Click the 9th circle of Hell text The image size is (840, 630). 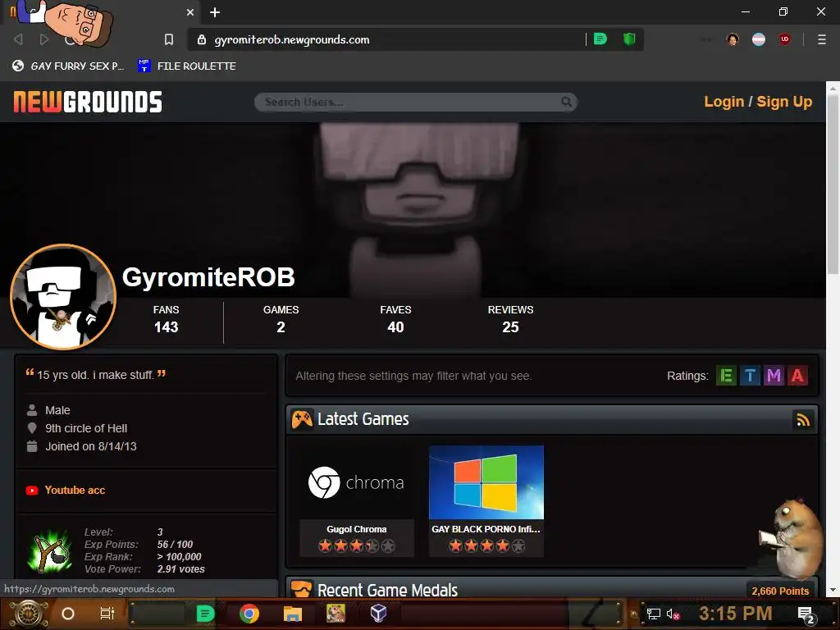click(86, 428)
